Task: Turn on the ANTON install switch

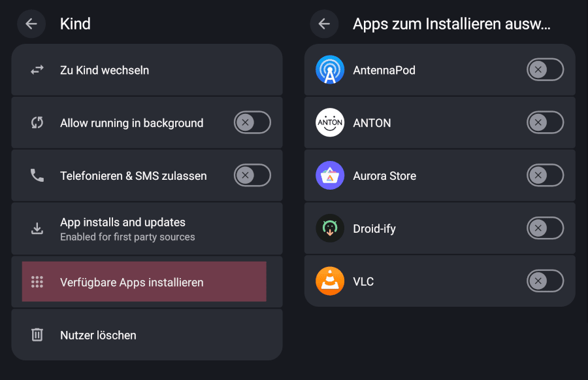Action: pos(545,123)
